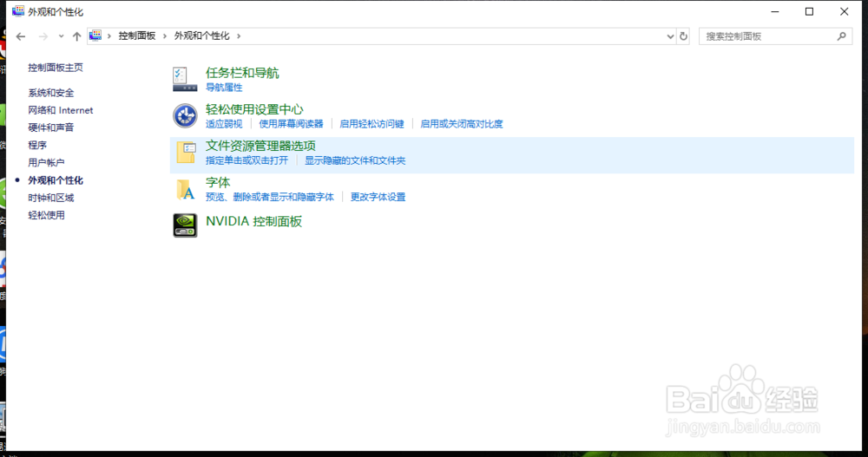Open 用户帐户 category
Viewport: 868px width, 457px height.
[47, 163]
